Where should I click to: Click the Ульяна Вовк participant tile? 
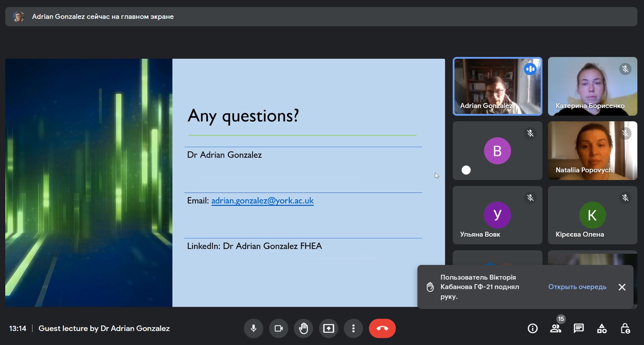click(497, 215)
